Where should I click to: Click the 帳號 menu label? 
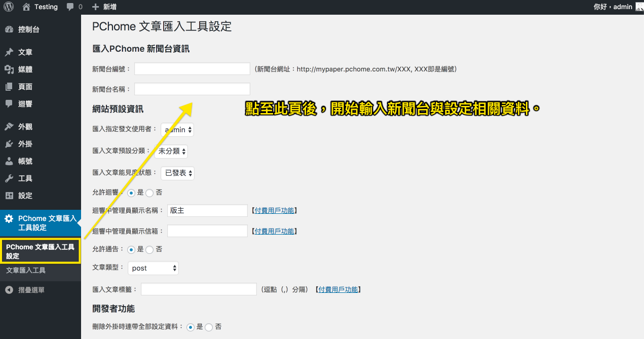pos(25,161)
